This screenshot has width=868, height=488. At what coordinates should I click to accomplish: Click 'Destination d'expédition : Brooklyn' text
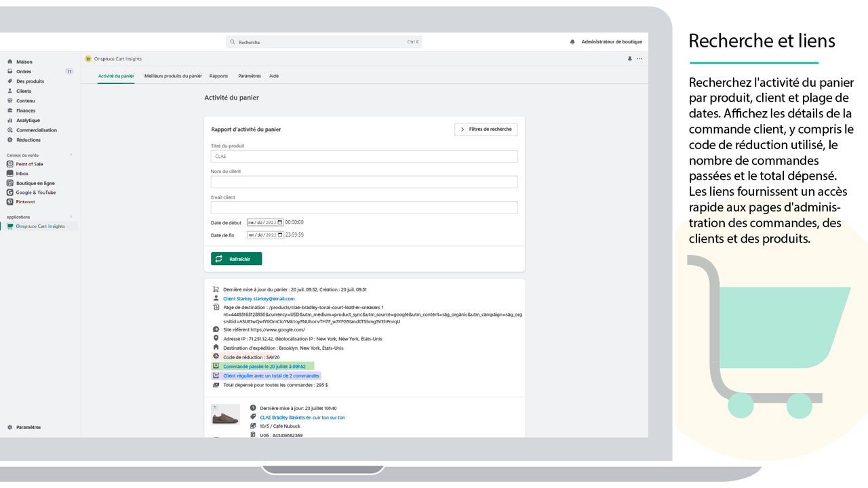[x=283, y=348]
